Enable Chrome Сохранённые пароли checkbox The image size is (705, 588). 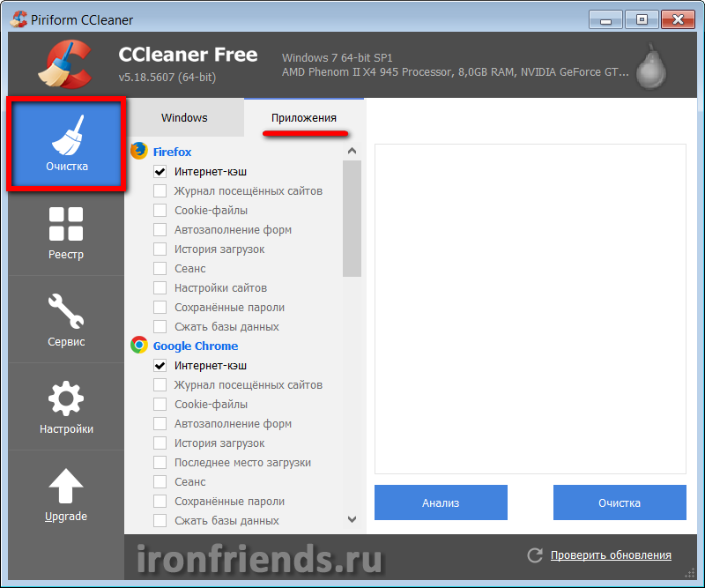tap(160, 502)
